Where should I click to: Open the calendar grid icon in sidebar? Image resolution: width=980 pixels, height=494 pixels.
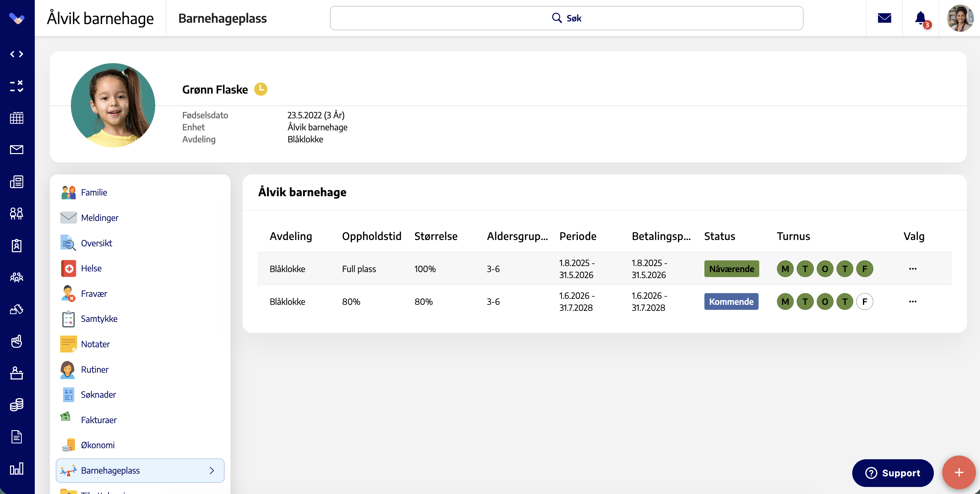coord(16,118)
